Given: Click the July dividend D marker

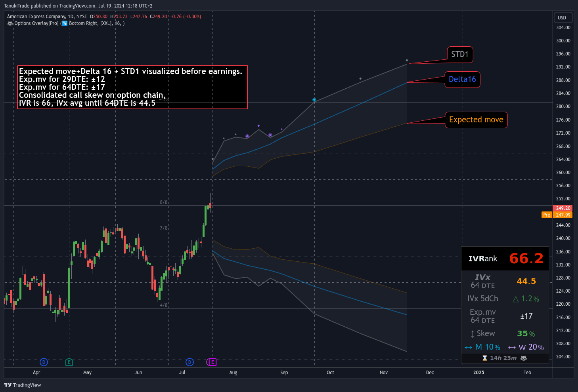Looking at the screenshot, I should (189, 362).
